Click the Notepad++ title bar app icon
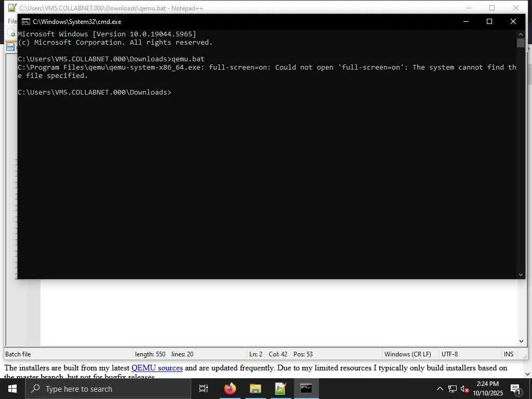Screen dimensions: 532x399 tap(12, 7)
